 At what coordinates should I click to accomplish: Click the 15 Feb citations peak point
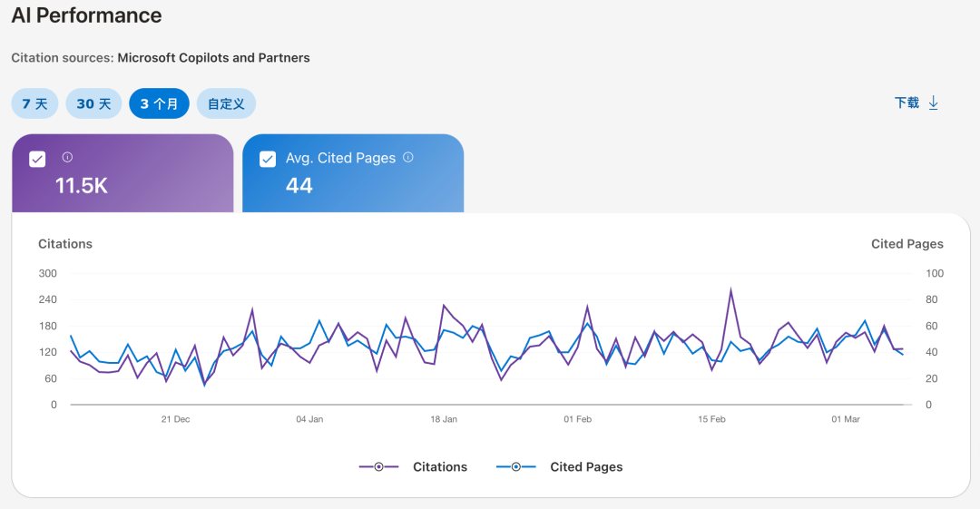[730, 291]
